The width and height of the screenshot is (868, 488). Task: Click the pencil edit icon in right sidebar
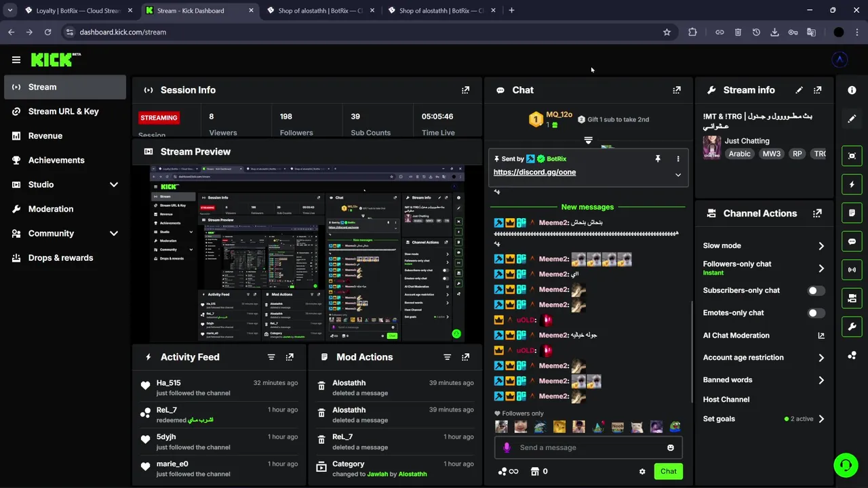click(852, 119)
